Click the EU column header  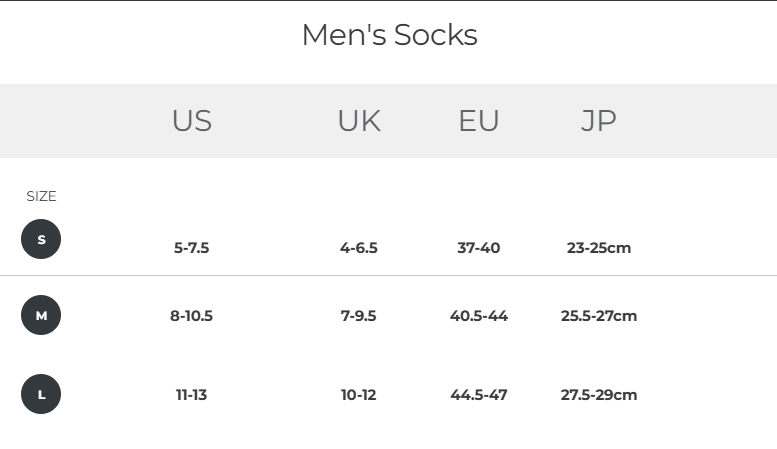(479, 121)
